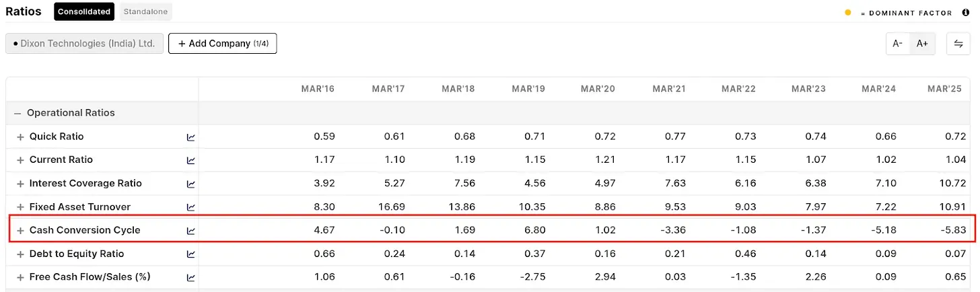Click the swap/transpose arrows icon
Viewport: 980px width, 292px height.
958,44
